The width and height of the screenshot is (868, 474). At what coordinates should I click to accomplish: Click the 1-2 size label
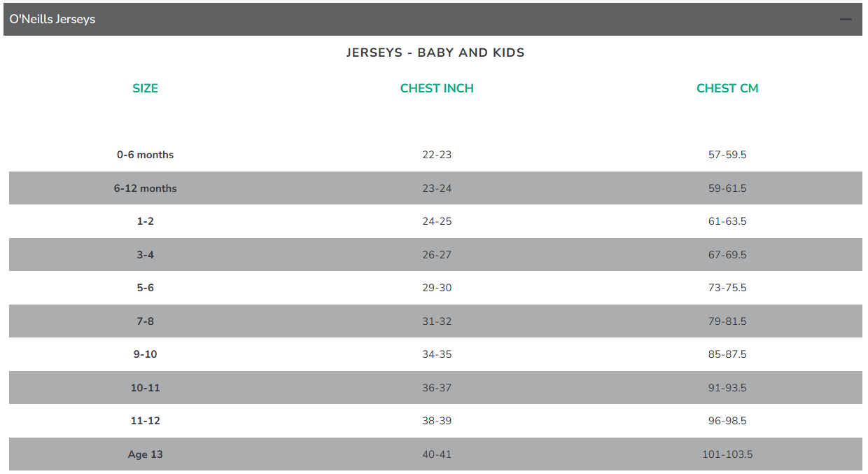146,221
